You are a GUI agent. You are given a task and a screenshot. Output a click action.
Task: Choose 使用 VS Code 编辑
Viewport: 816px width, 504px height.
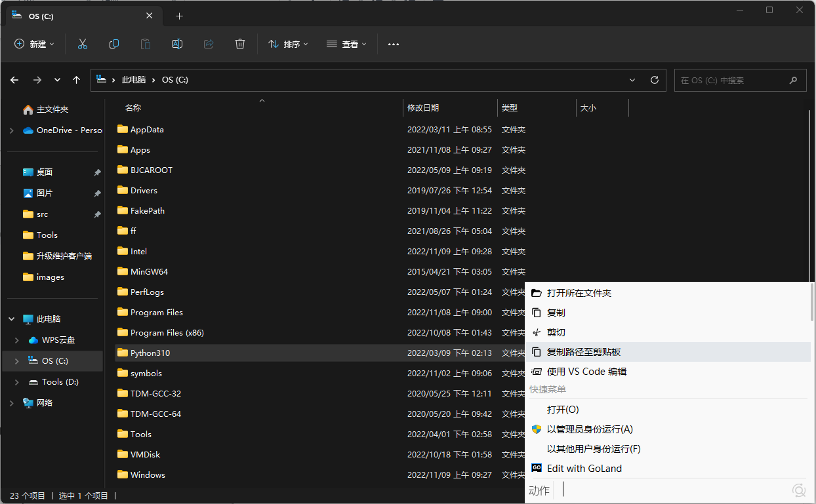[668, 372]
